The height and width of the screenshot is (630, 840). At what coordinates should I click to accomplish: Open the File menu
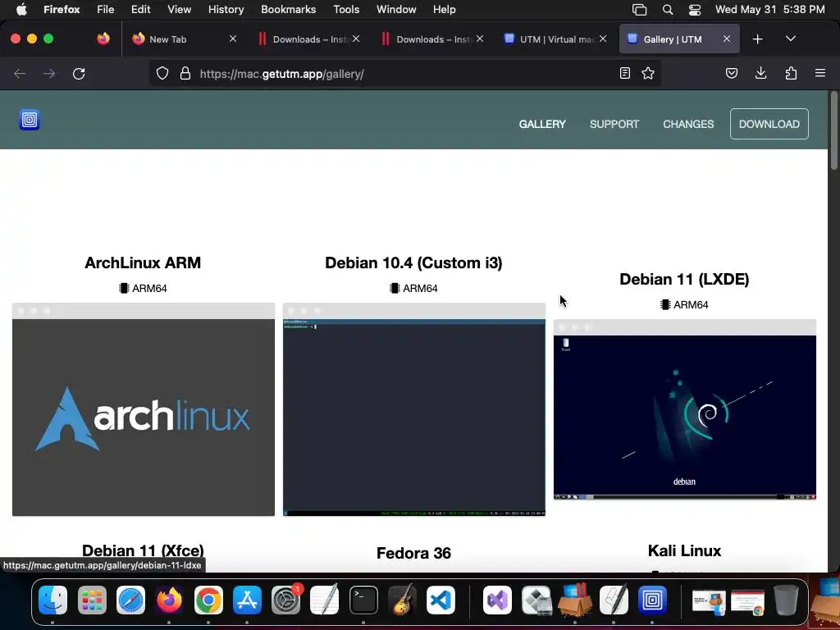pos(106,9)
